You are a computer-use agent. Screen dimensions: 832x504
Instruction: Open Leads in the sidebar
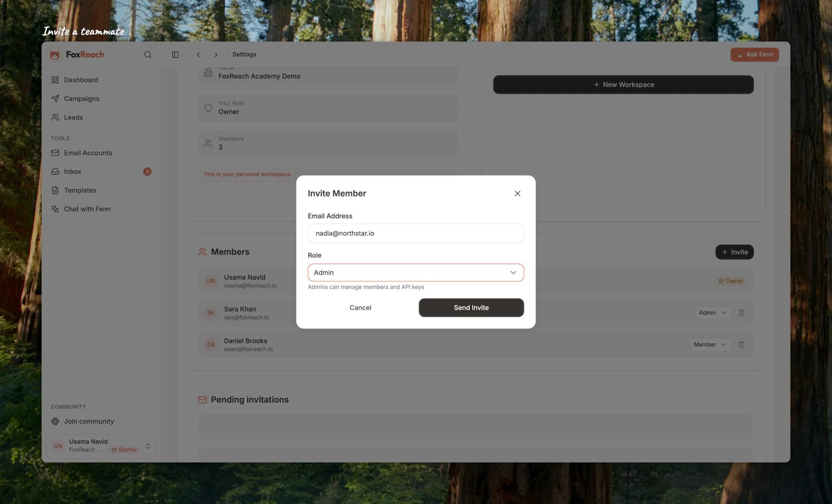pyautogui.click(x=101, y=117)
